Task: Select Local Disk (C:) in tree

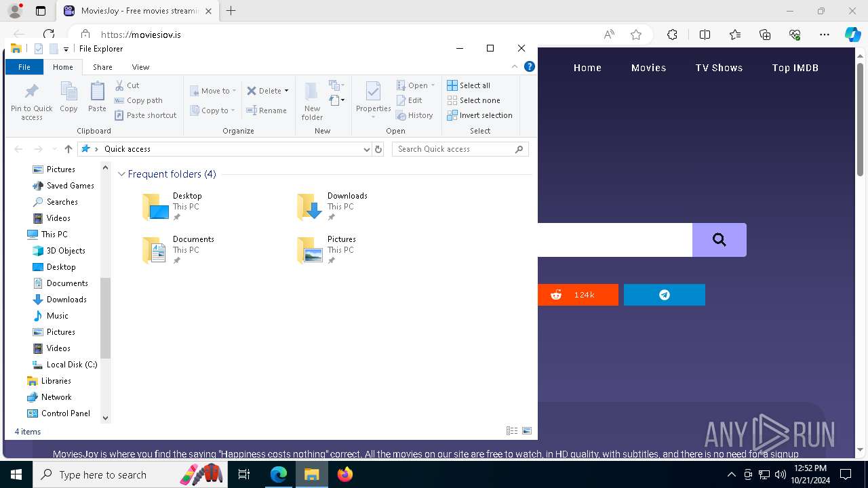Action: point(65,365)
